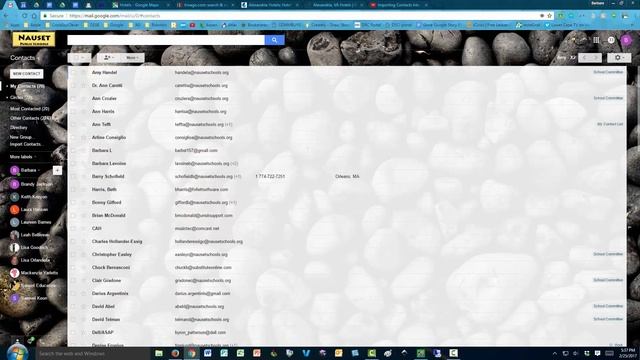Screen dimensions: 640x360
Task: Open the More actions dropdown
Action: coord(132,58)
